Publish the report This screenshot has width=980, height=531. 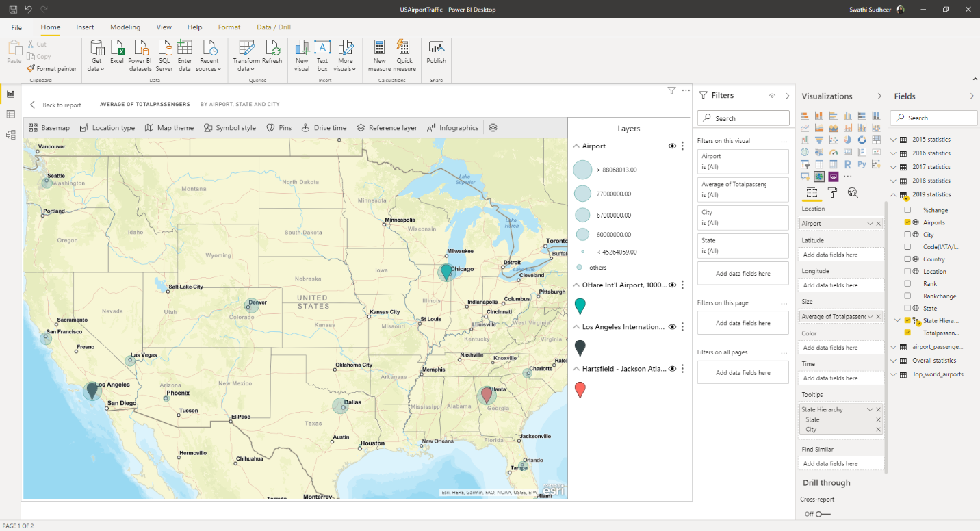437,52
